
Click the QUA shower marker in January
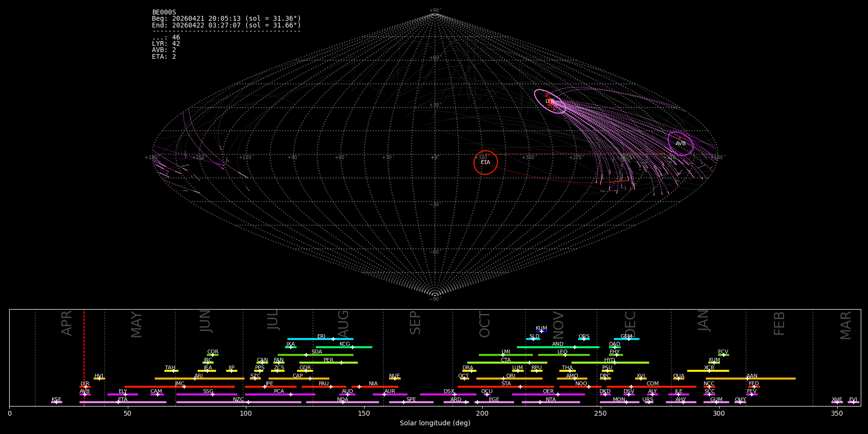pos(678,379)
